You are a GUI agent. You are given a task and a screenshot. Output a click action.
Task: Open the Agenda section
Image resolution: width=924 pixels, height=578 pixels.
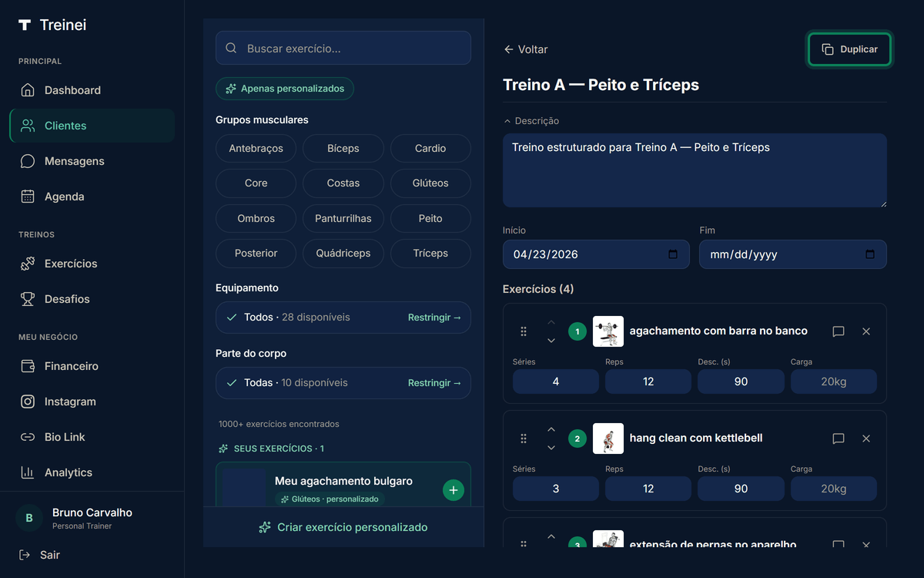coord(92,197)
